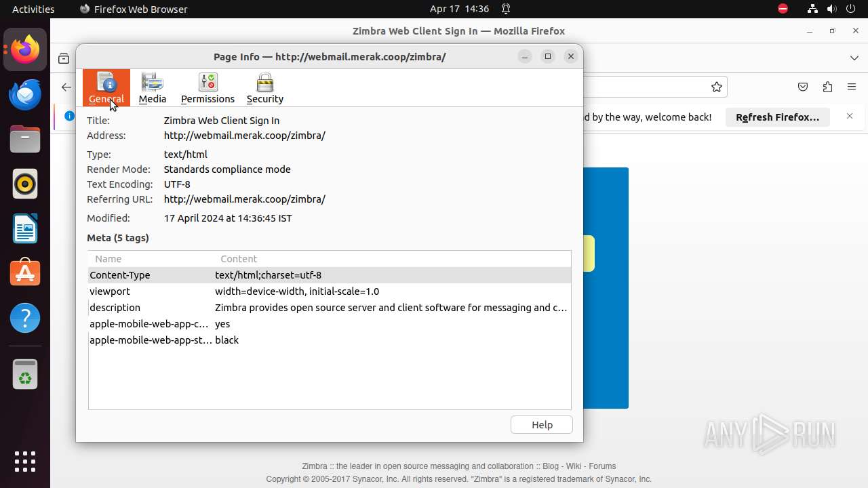
Task: Open the clock and calendar panel
Action: point(459,9)
